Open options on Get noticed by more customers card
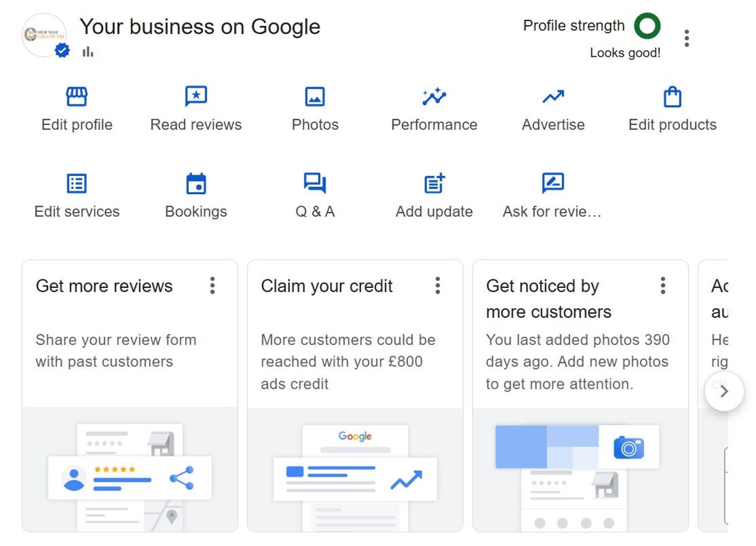The image size is (756, 546). [663, 286]
